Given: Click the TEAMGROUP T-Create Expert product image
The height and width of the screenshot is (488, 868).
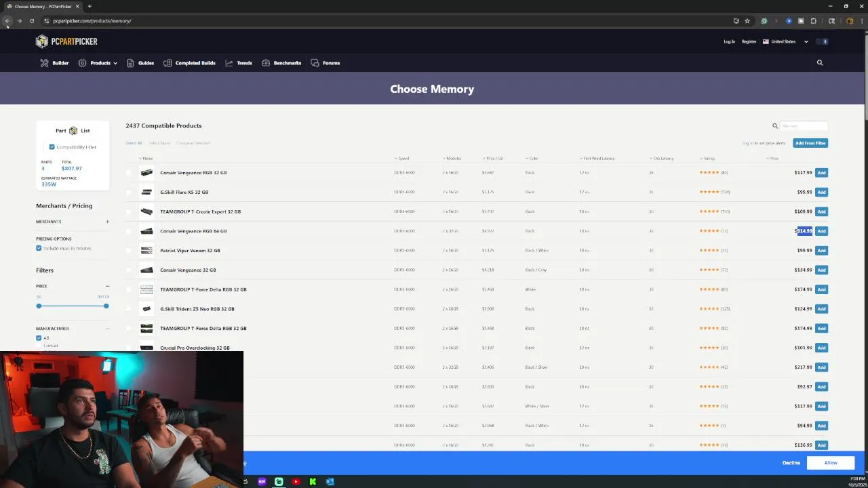Looking at the screenshot, I should [146, 211].
